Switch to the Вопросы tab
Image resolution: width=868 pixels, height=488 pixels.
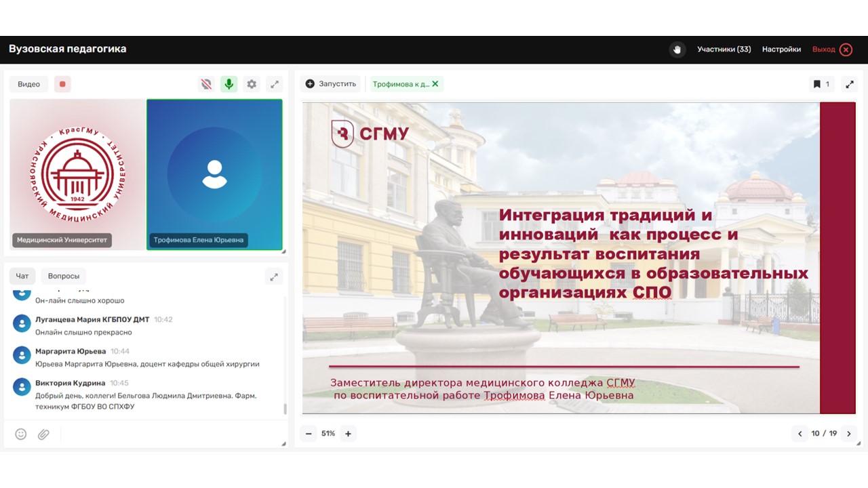pos(64,276)
